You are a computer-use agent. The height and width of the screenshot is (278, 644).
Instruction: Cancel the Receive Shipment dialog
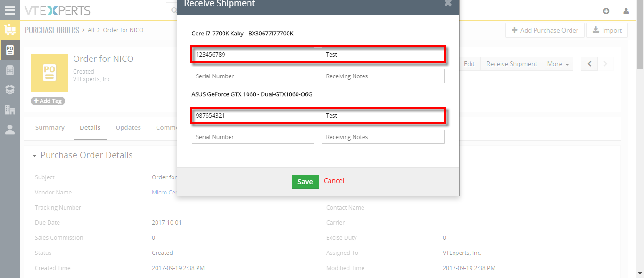(x=334, y=181)
